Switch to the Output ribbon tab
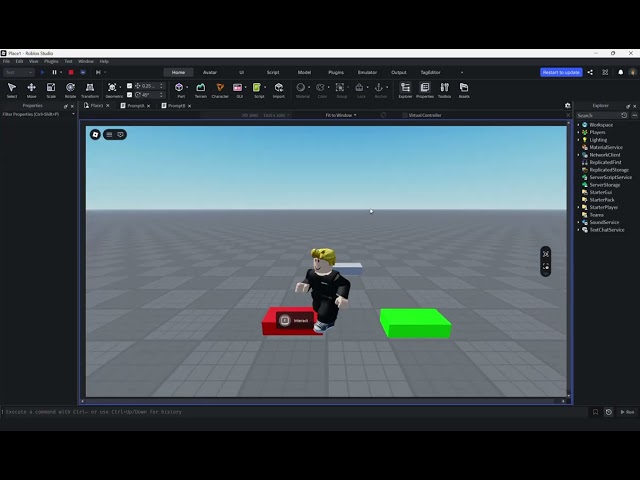Viewport: 640px width, 480px height. pyautogui.click(x=399, y=72)
